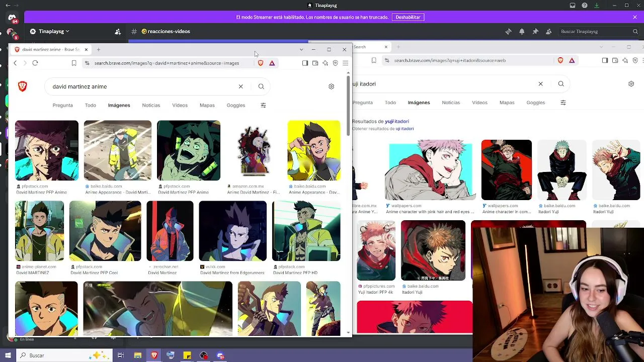Bookmark the david martinez anime page
Image resolution: width=644 pixels, height=362 pixels.
tap(74, 63)
